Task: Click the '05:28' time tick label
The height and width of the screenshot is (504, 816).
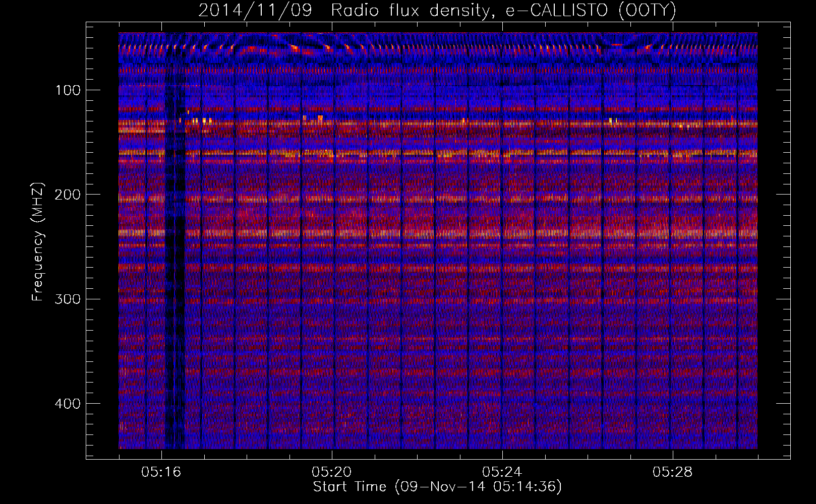Action: 673,472
